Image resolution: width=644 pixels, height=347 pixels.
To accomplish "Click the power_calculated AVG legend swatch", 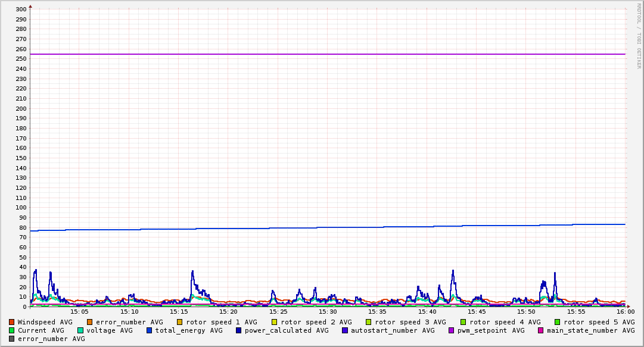I will coord(239,330).
